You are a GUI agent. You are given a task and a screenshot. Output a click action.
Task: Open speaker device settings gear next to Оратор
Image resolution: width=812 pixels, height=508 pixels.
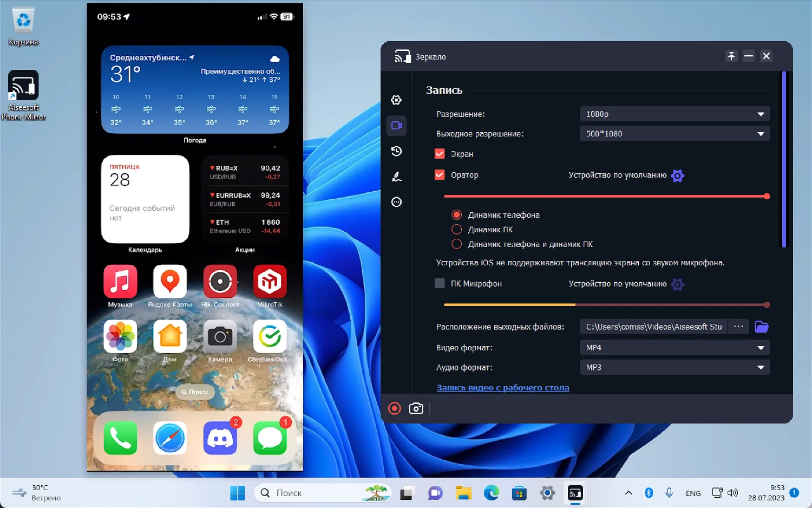(x=677, y=175)
